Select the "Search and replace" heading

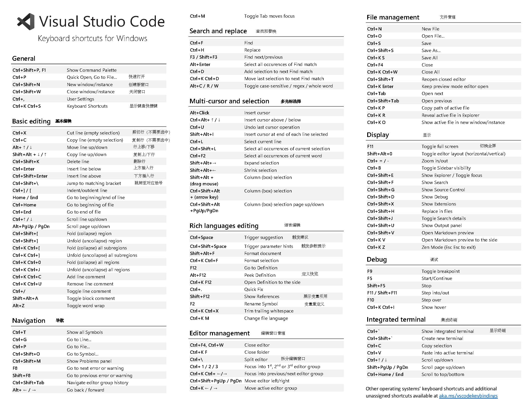coord(218,31)
